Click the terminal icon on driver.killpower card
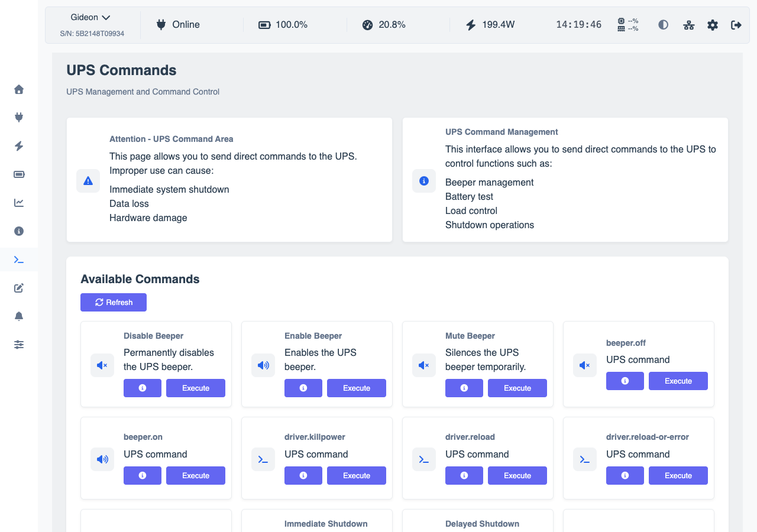The height and width of the screenshot is (532, 757). (x=263, y=459)
